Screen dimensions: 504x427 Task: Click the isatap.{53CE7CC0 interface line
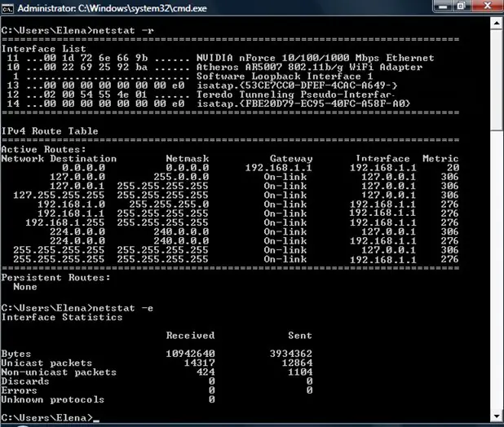[202, 86]
